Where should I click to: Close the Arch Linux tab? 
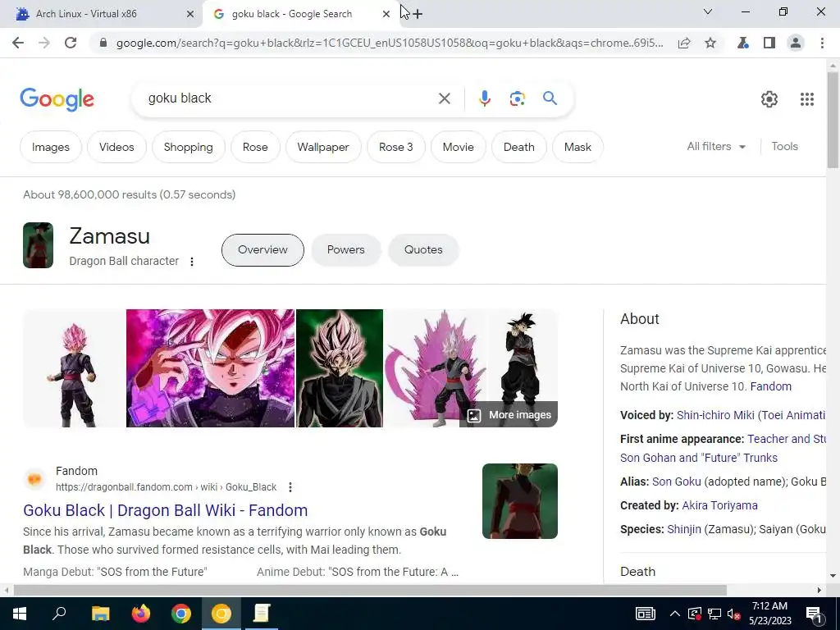pos(190,14)
